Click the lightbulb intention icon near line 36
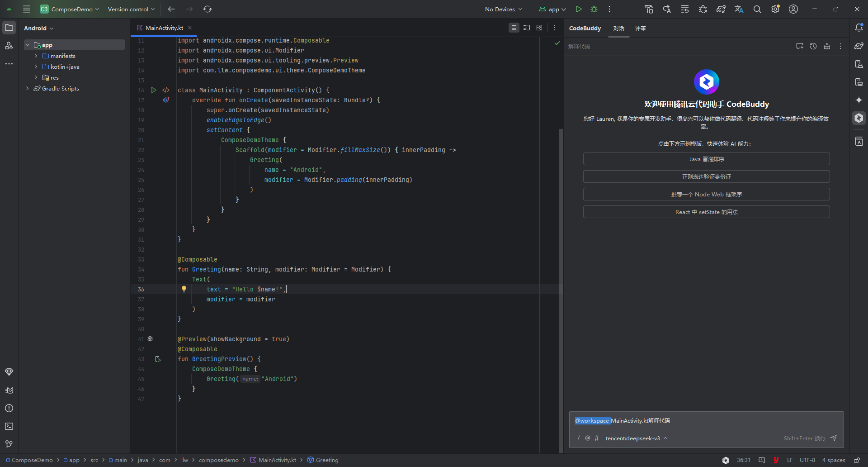 pos(184,289)
